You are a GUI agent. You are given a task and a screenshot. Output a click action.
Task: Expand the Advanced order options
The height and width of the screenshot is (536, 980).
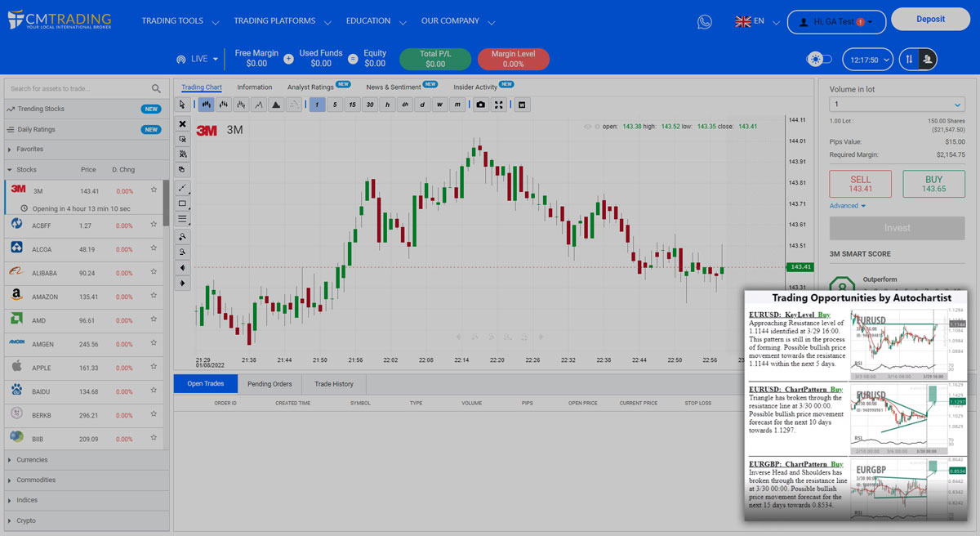coord(848,206)
